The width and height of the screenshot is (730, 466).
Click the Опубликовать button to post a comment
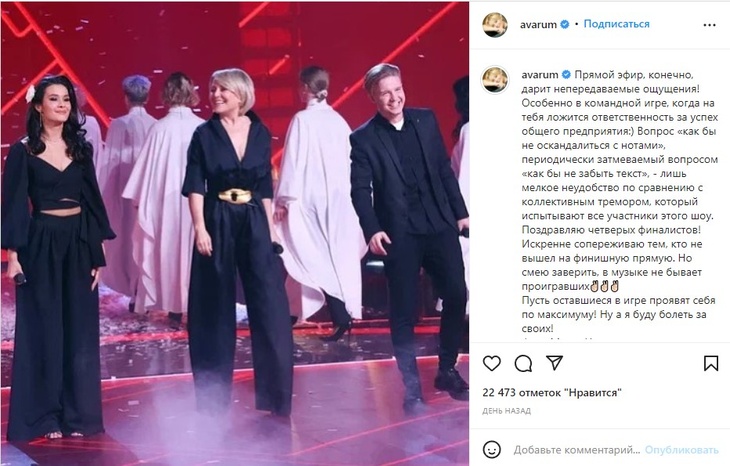tap(682, 450)
